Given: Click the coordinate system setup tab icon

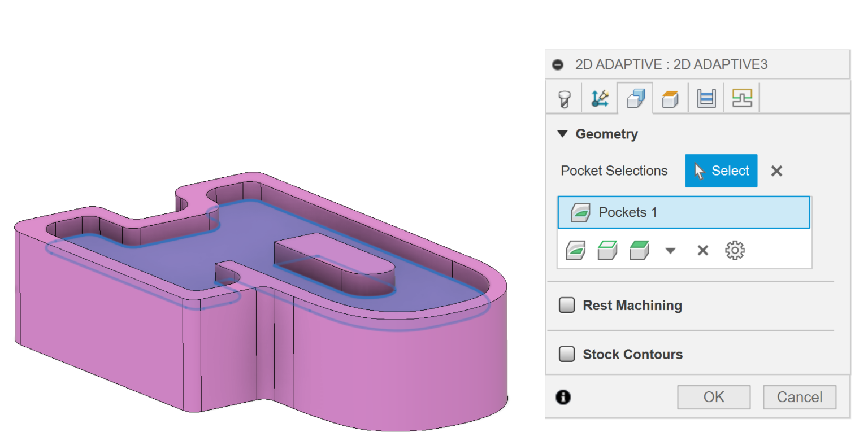Looking at the screenshot, I should pos(599,97).
